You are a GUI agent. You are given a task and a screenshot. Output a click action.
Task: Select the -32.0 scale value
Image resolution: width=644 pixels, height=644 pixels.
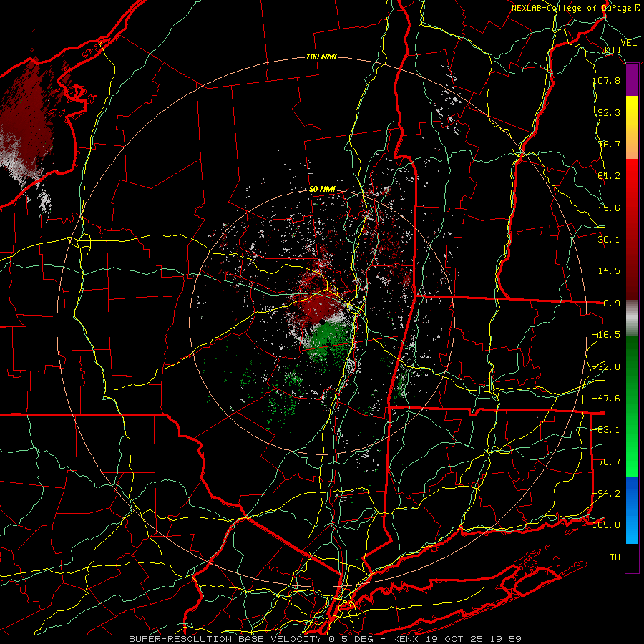[607, 367]
